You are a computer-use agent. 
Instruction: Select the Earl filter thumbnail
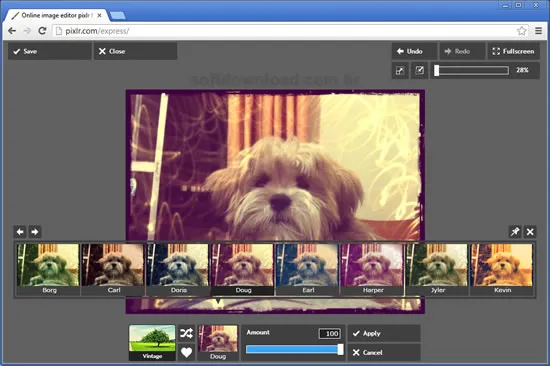point(307,269)
